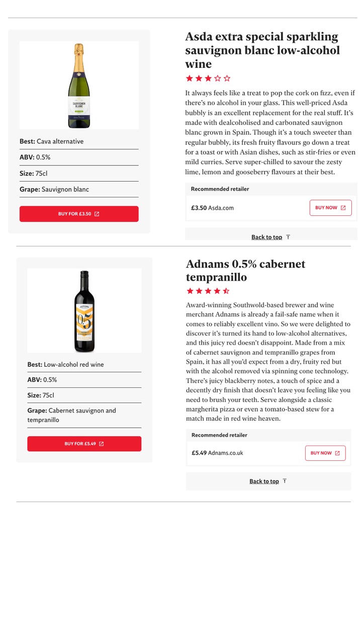362x644 pixels.
Task: Click the Asda extra special sparkling wine heading
Action: pyautogui.click(x=262, y=50)
